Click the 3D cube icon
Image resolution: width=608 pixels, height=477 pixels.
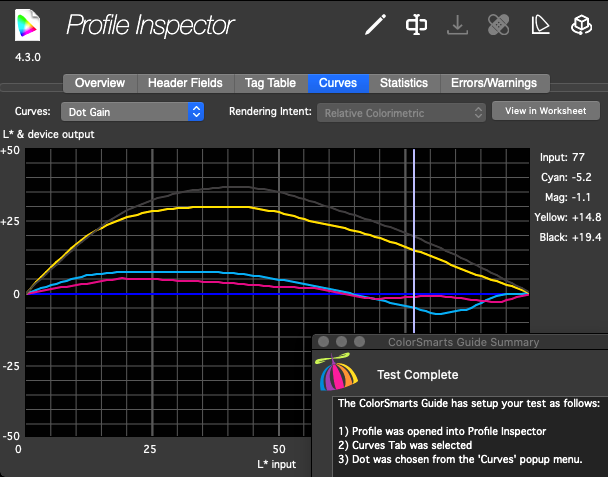point(580,25)
